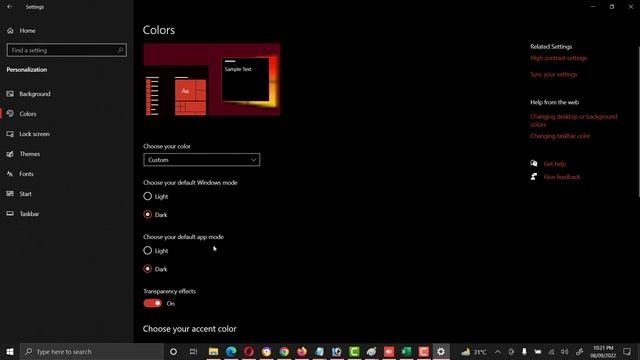The width and height of the screenshot is (640, 360).
Task: Launch Microsoft Edge from taskbar
Action: pyautogui.click(x=231, y=351)
